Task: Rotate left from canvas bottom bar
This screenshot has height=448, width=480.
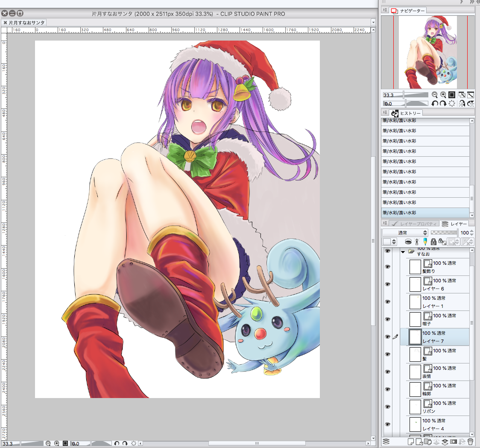Action: [117, 443]
